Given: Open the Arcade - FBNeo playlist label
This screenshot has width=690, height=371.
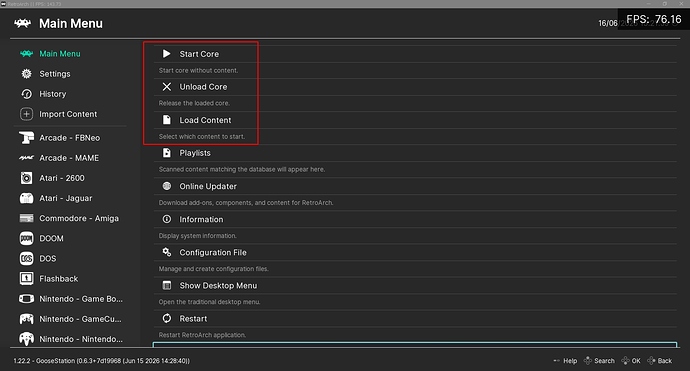Looking at the screenshot, I should [x=70, y=138].
